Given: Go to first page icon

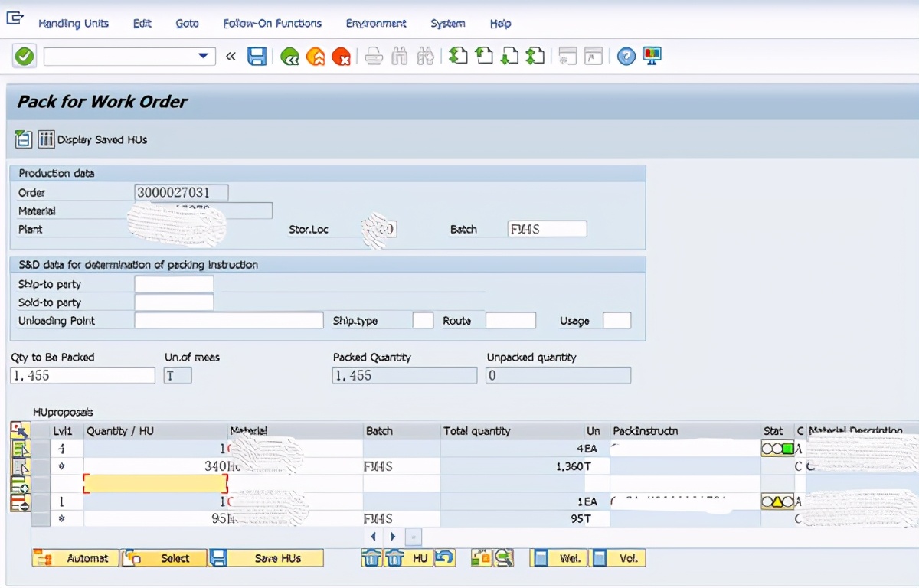Looking at the screenshot, I should (x=458, y=56).
